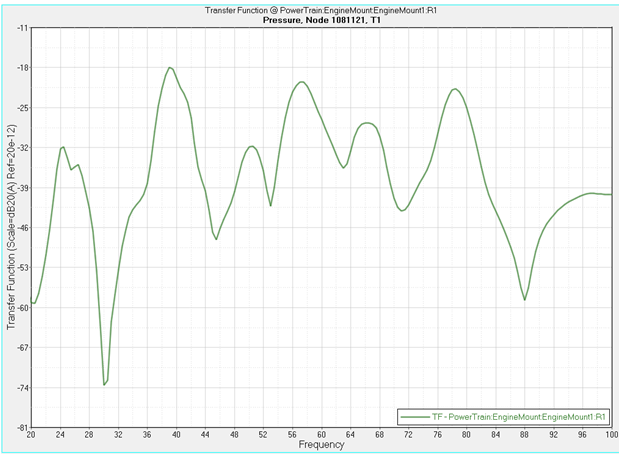Select the -46 y-axis tick label
The width and height of the screenshot is (622, 455).
coord(21,227)
